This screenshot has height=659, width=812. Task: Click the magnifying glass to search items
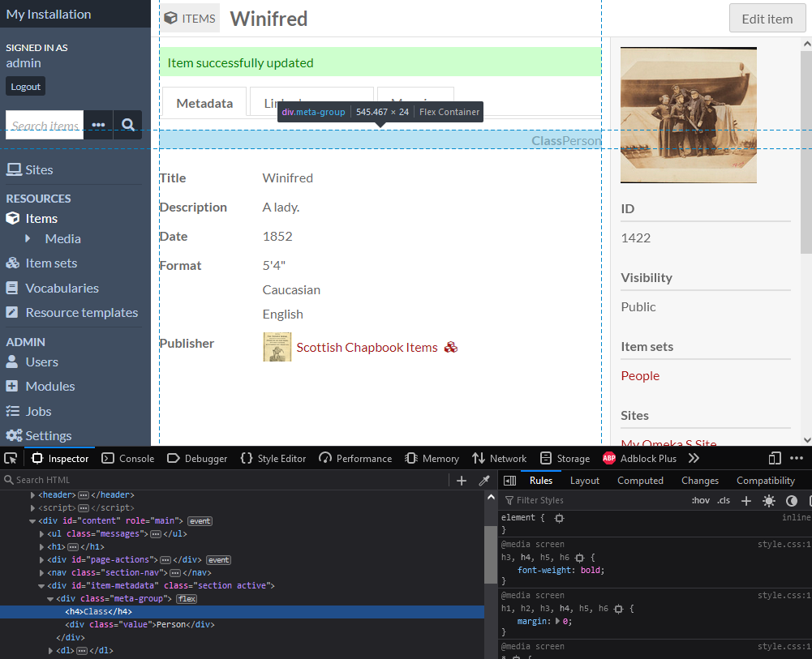(128, 125)
